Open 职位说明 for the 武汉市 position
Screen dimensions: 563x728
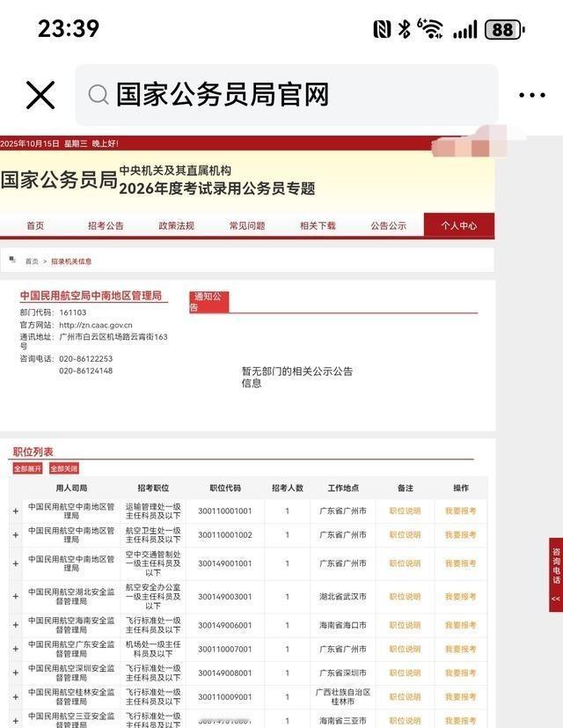tap(405, 597)
